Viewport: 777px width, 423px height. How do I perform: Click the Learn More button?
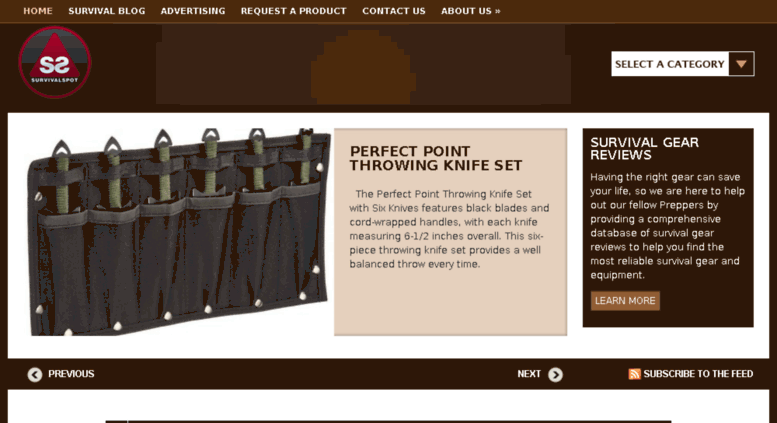pyautogui.click(x=625, y=301)
